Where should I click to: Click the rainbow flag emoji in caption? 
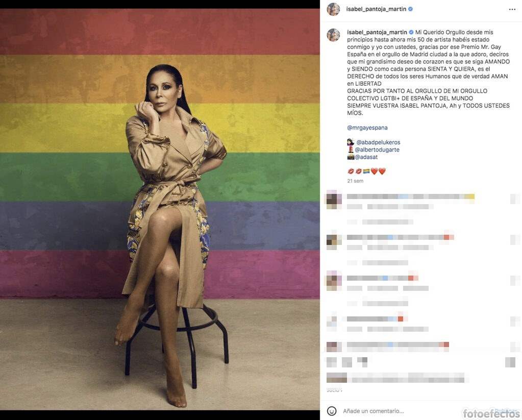pyautogui.click(x=366, y=171)
